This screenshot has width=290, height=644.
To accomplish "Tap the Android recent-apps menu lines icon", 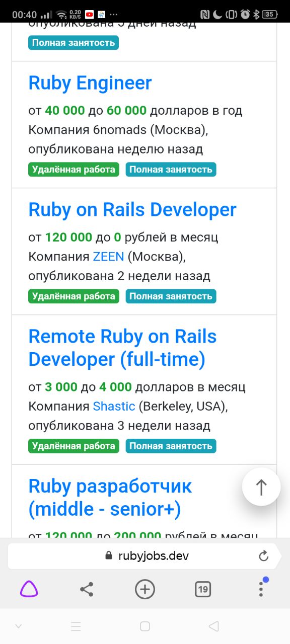I will [76, 626].
